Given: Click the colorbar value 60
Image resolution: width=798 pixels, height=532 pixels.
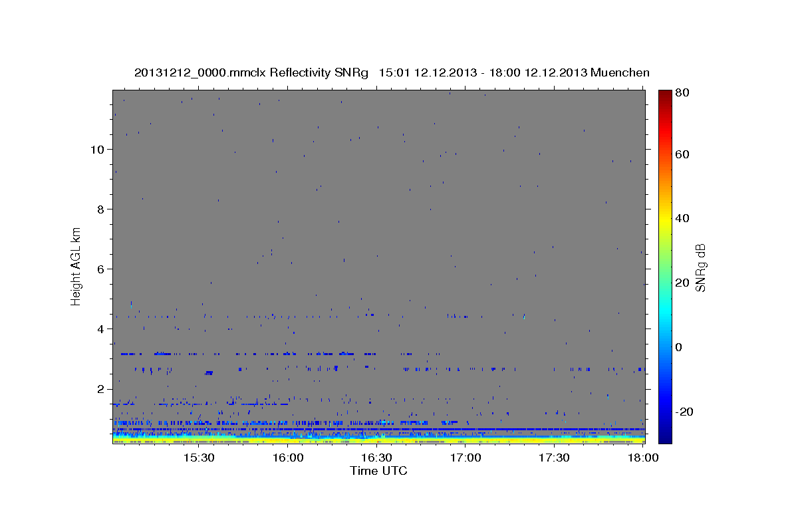Looking at the screenshot, I should [682, 154].
